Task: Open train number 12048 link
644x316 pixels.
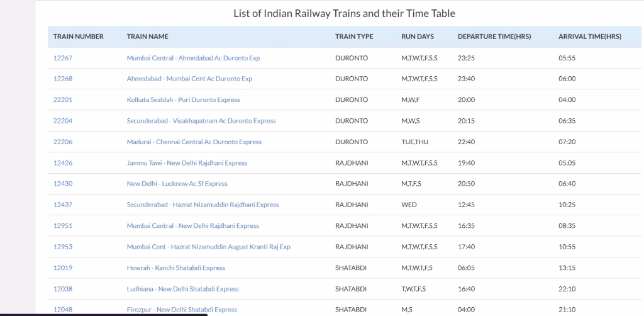Action: click(x=63, y=310)
